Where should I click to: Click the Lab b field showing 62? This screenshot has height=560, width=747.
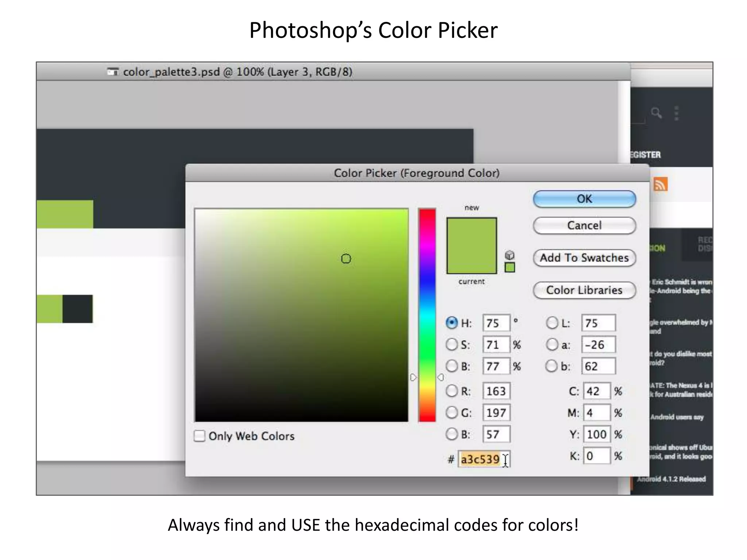599,366
